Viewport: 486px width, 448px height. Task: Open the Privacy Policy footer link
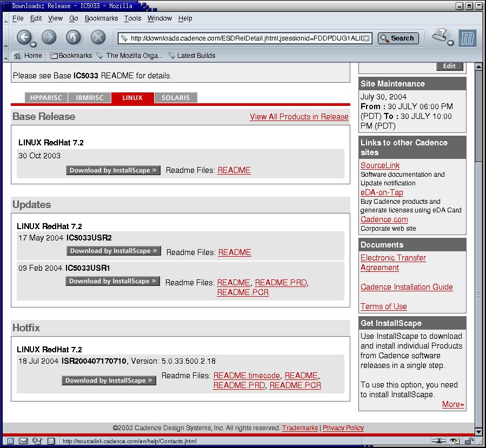[343, 428]
